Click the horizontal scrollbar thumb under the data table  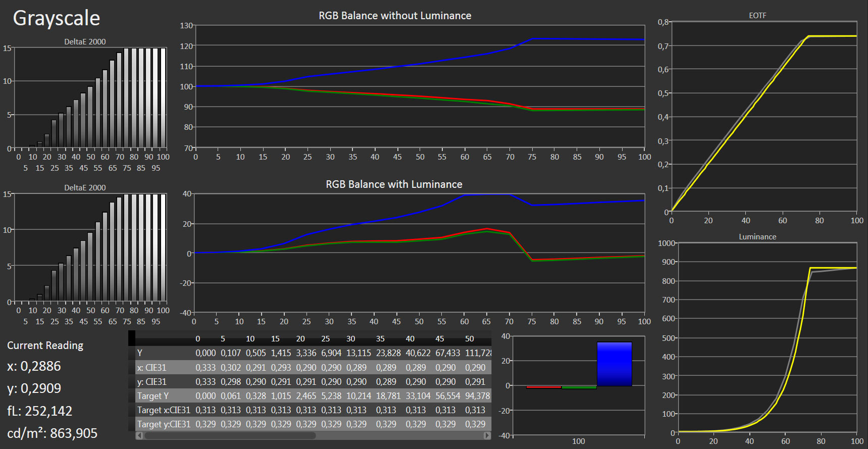(230, 435)
